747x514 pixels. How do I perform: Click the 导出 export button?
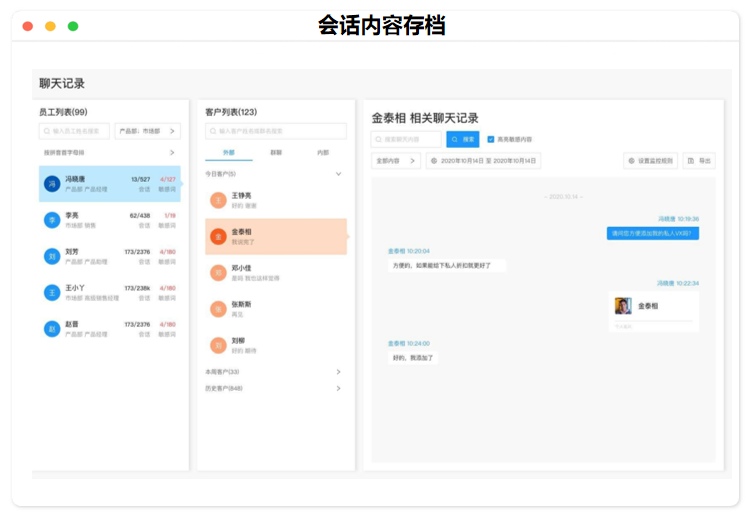coord(699,160)
